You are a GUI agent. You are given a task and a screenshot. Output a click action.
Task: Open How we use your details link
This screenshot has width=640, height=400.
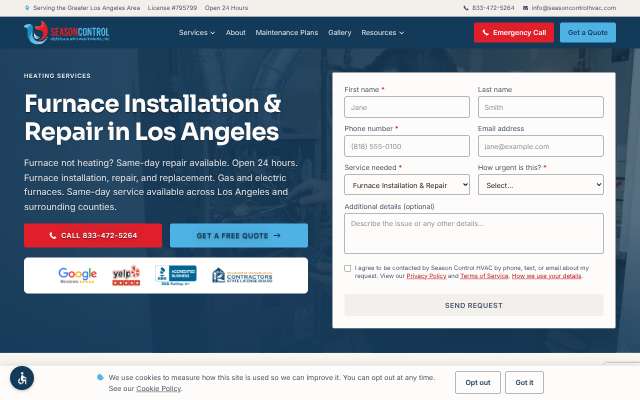tap(547, 276)
